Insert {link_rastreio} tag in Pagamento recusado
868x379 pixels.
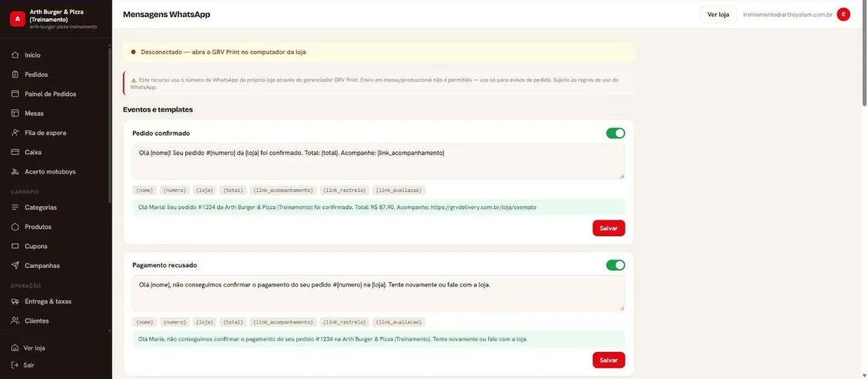(x=344, y=322)
